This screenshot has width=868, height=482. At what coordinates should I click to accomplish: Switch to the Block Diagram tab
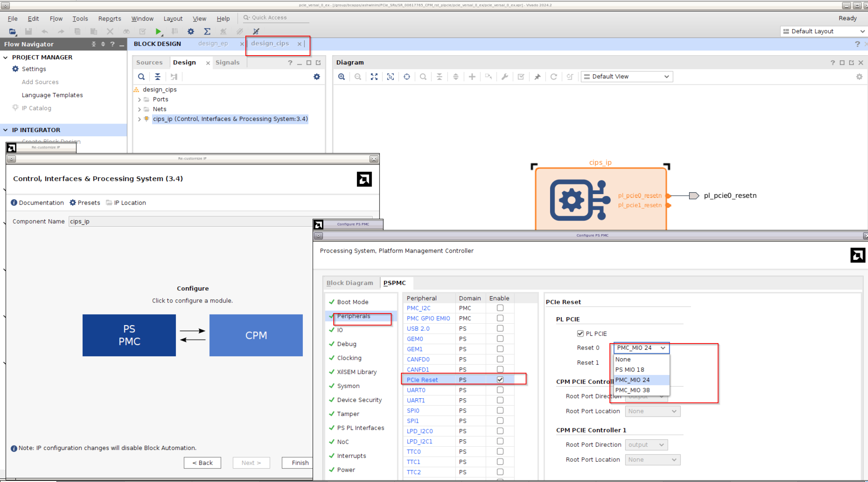pos(349,283)
